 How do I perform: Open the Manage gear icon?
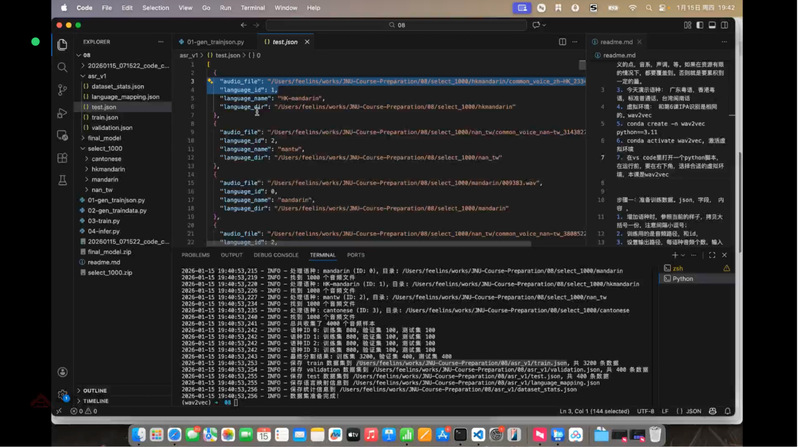pyautogui.click(x=62, y=395)
